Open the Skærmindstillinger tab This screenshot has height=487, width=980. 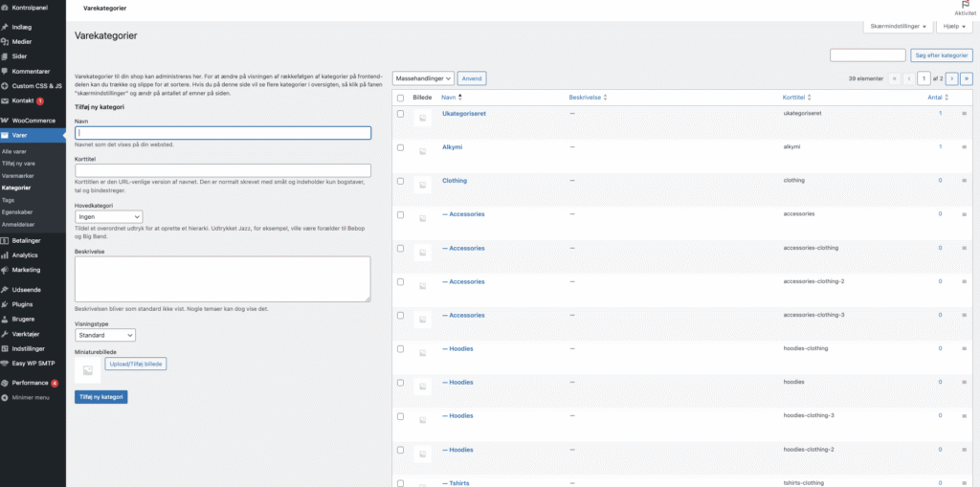point(898,27)
